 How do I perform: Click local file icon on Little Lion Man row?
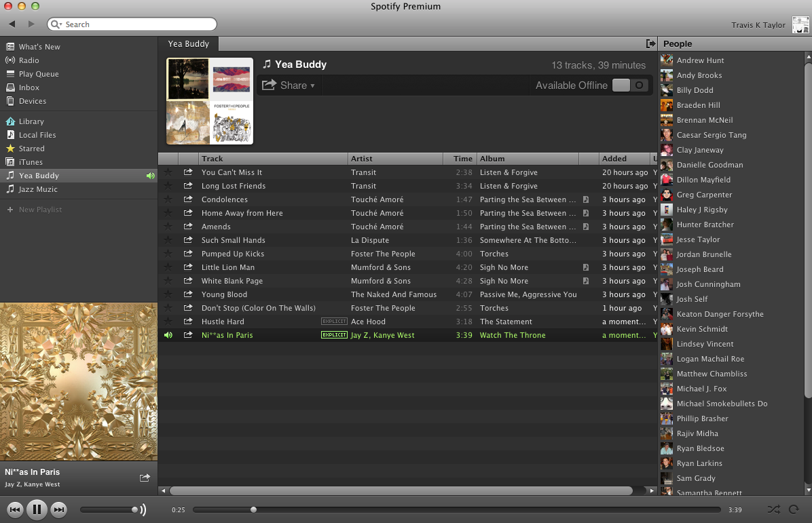tap(586, 267)
